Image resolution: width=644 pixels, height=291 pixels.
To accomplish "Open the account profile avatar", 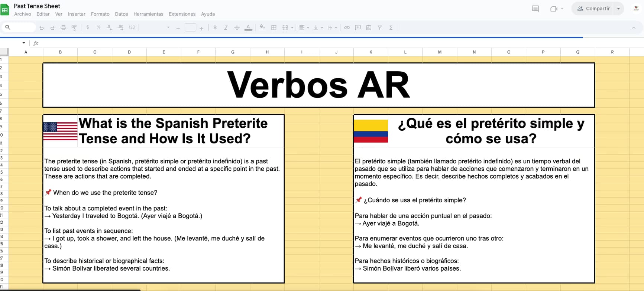I will (x=636, y=9).
